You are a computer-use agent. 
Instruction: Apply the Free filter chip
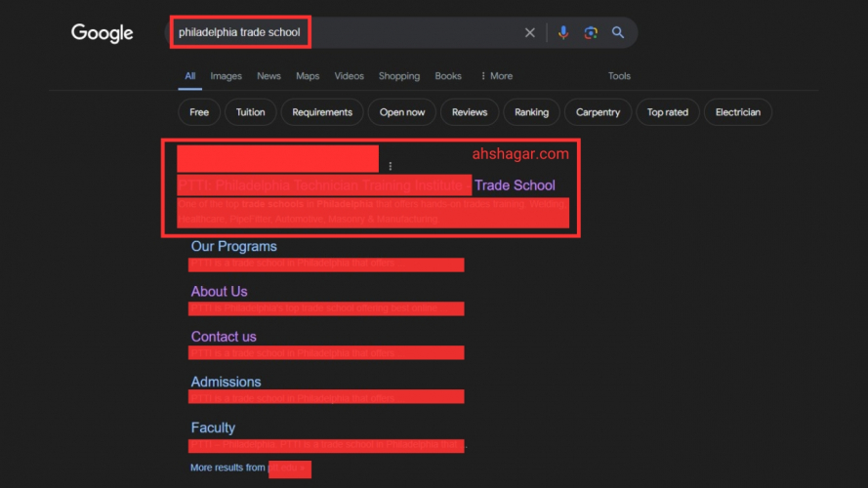(199, 112)
